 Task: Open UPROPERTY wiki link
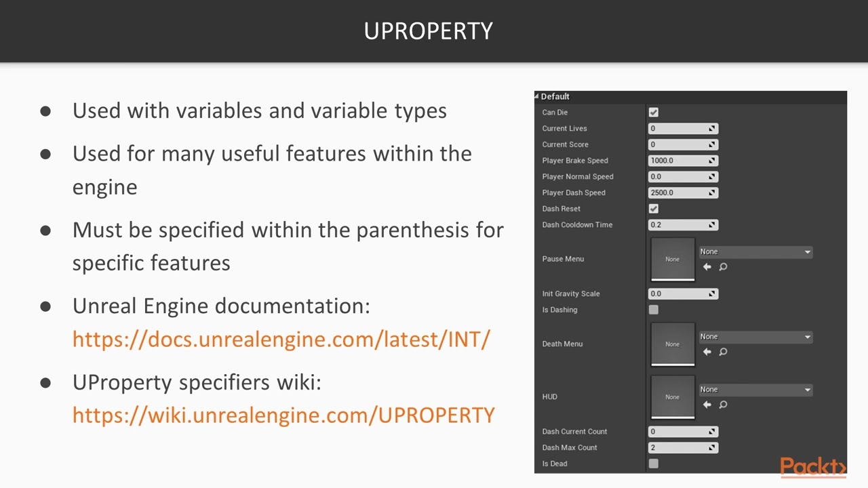click(x=283, y=415)
